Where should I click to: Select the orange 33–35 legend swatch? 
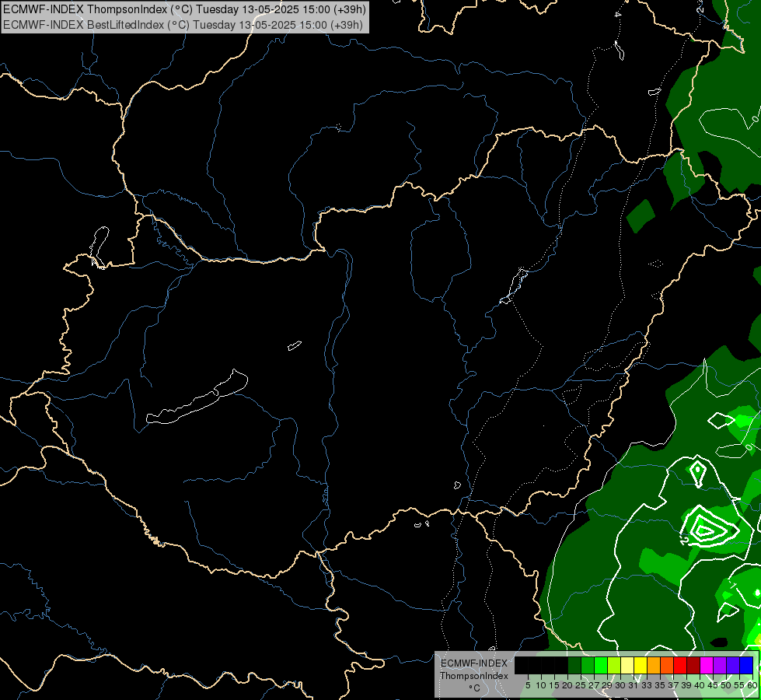654,665
